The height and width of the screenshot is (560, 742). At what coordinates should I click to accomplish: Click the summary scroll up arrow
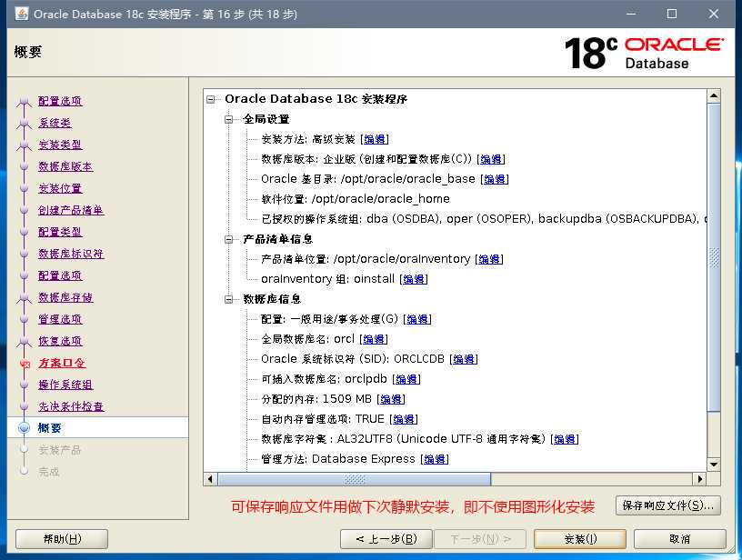coord(714,96)
